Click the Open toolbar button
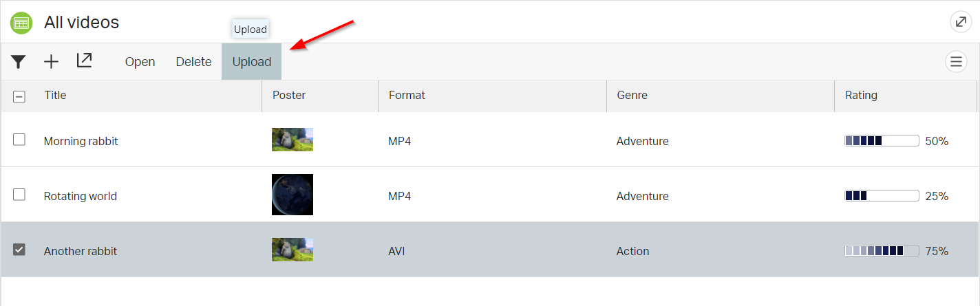The width and height of the screenshot is (980, 306). tap(140, 62)
